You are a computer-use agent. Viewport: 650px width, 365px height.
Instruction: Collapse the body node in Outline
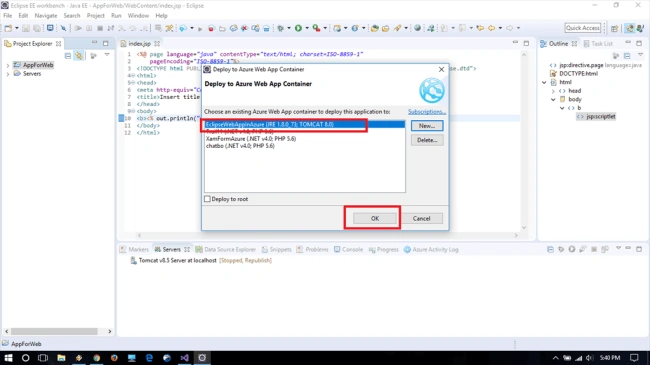click(x=553, y=100)
